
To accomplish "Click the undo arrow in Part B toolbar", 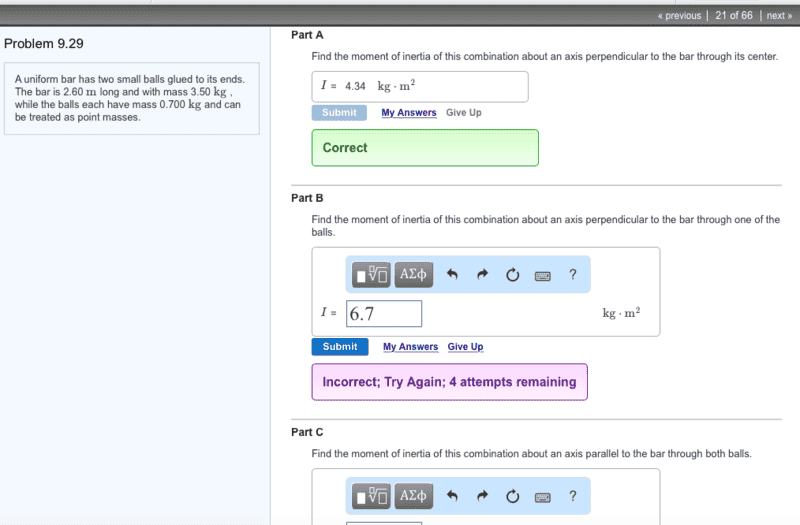I will click(452, 275).
